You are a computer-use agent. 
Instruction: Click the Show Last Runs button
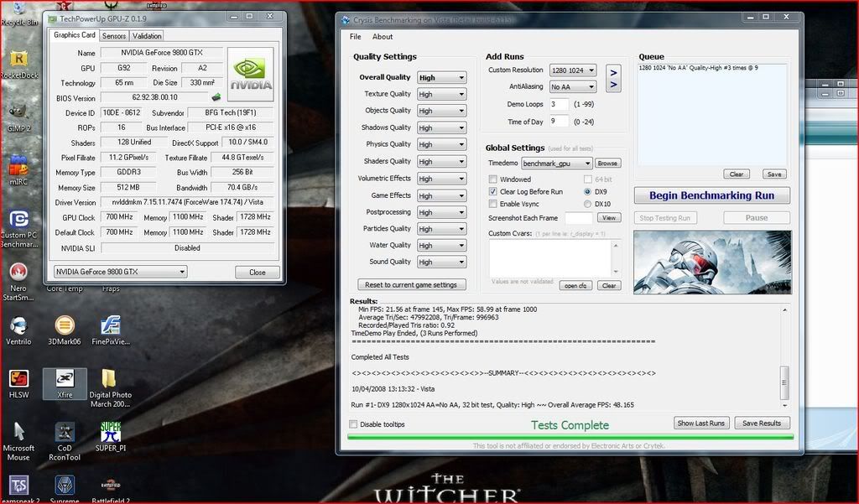(701, 423)
